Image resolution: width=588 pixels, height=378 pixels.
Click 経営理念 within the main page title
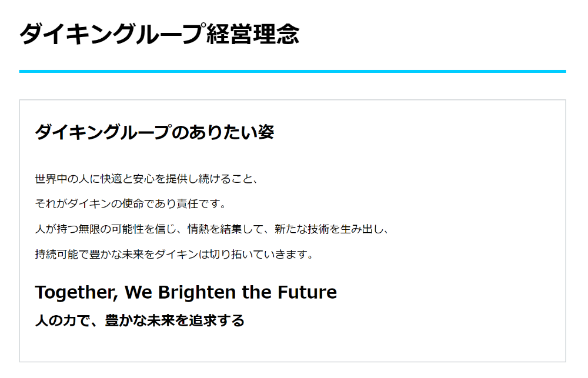pos(253,34)
